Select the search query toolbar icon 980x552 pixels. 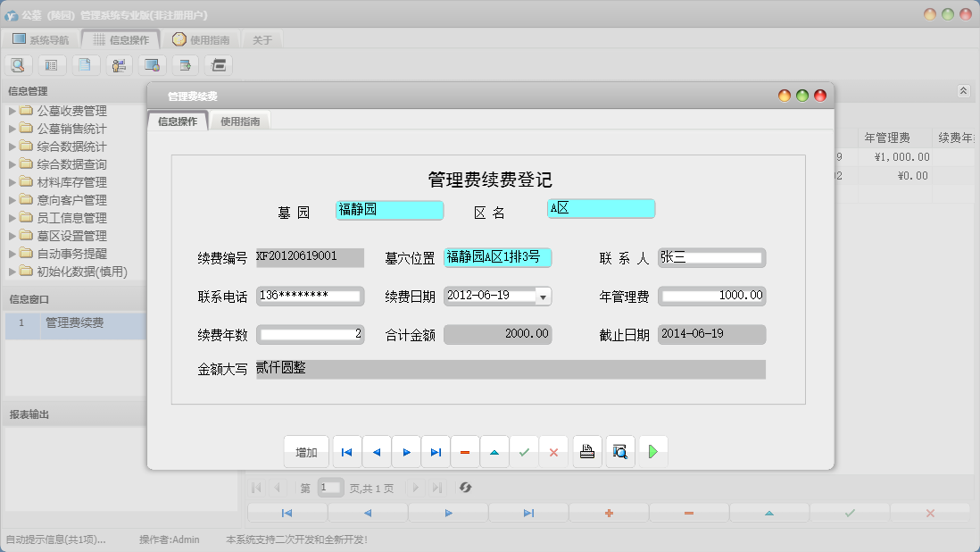18,64
